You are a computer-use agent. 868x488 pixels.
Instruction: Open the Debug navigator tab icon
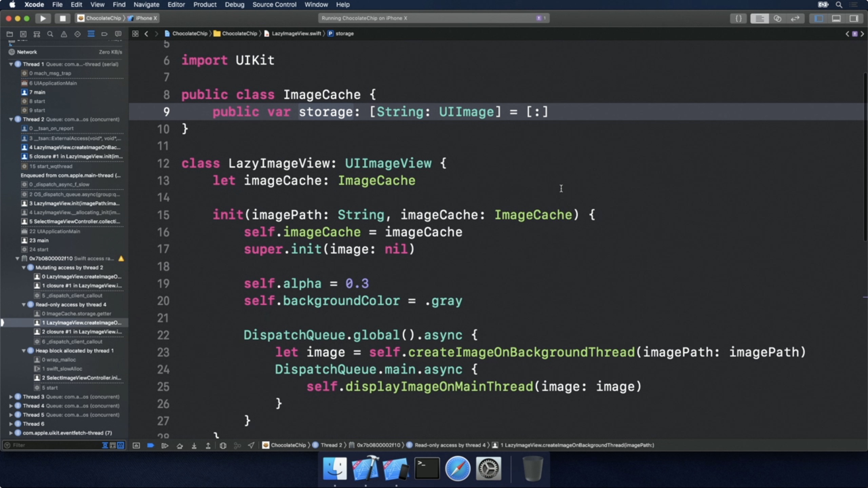(91, 34)
